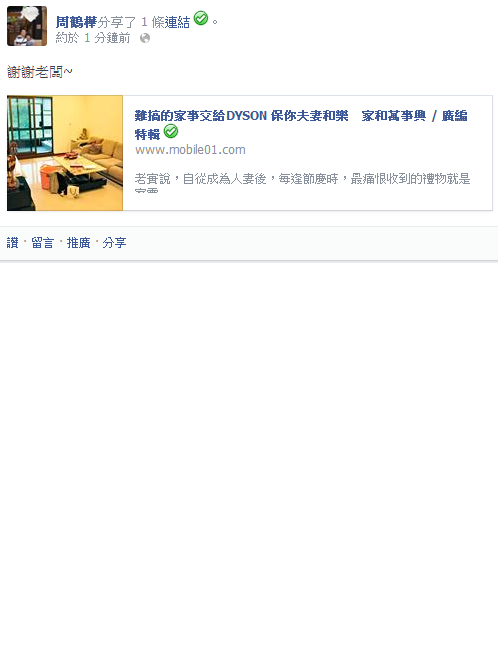Click the article description starting 老實說
Screen dimensions: 498x648
pos(303,179)
